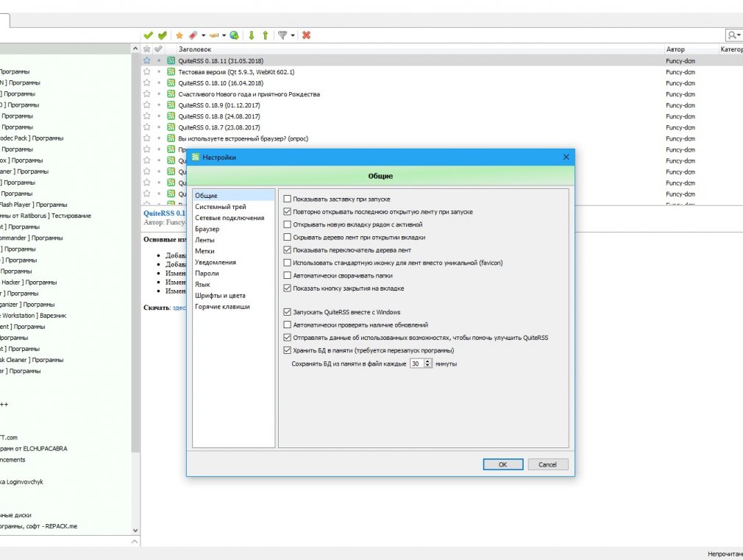
Task: Click the feed tree scrollbar down arrow
Action: tap(135, 530)
